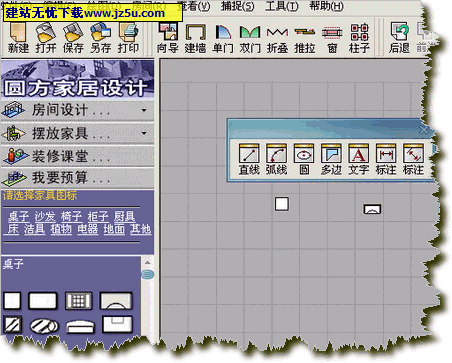Open the 帮助(H) menu

click(x=326, y=6)
